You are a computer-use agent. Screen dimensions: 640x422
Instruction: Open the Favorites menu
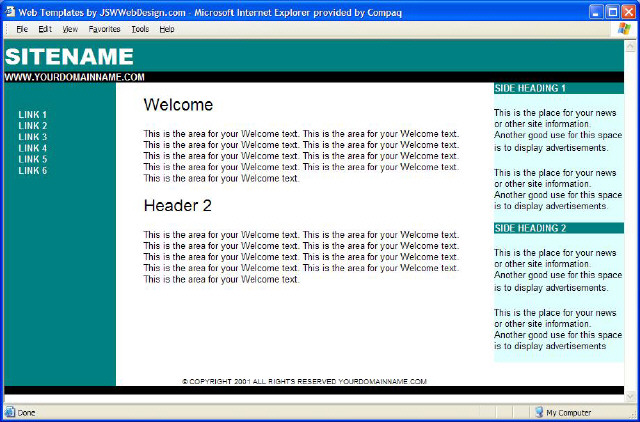click(x=104, y=29)
